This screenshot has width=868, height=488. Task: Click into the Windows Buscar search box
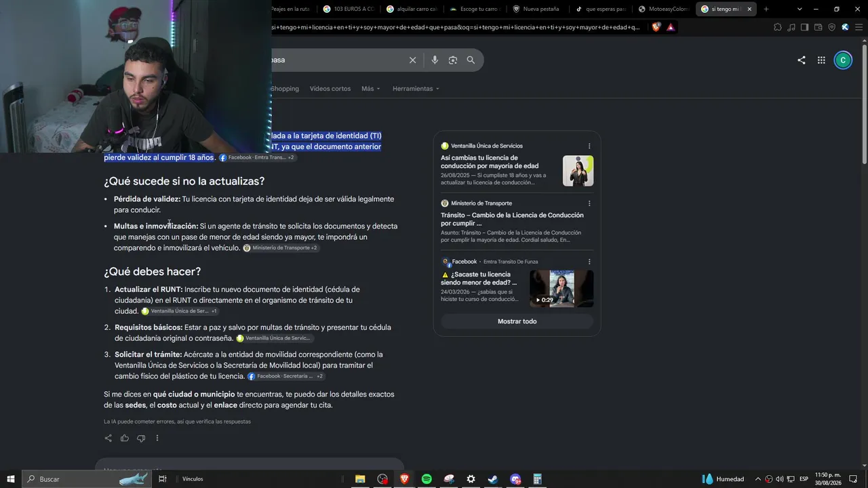88,479
